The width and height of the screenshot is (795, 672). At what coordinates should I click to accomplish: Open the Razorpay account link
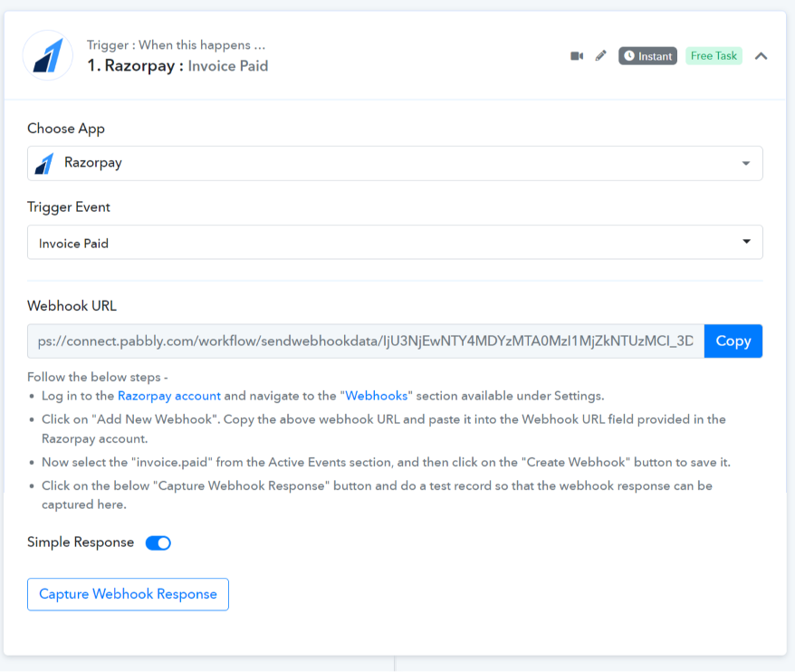(168, 396)
